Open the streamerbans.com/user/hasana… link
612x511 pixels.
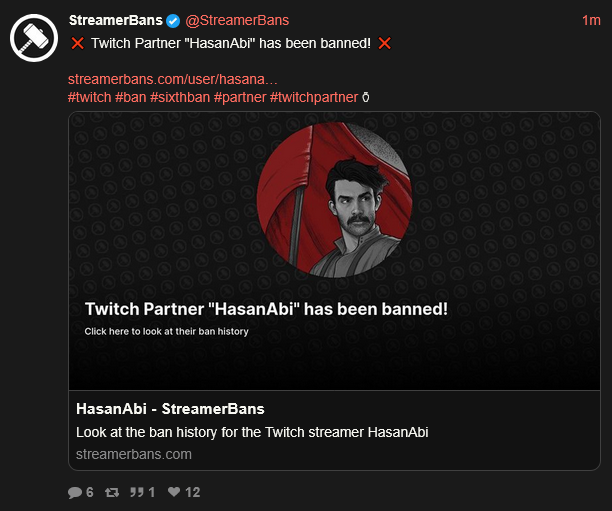click(173, 79)
